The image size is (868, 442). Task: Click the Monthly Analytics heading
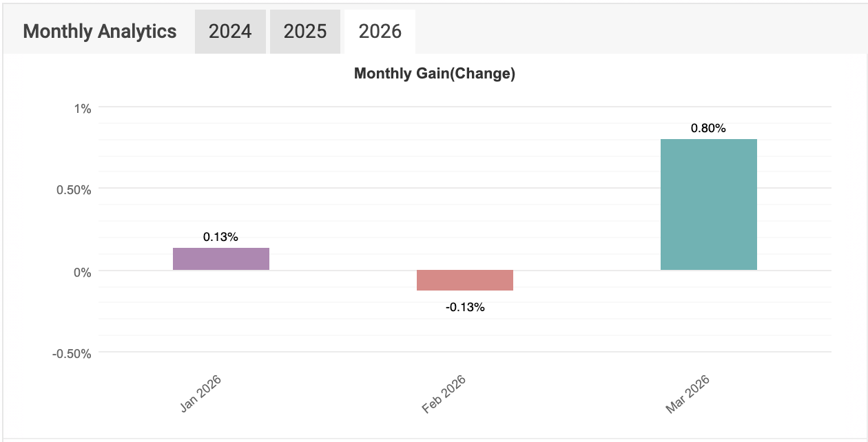100,32
